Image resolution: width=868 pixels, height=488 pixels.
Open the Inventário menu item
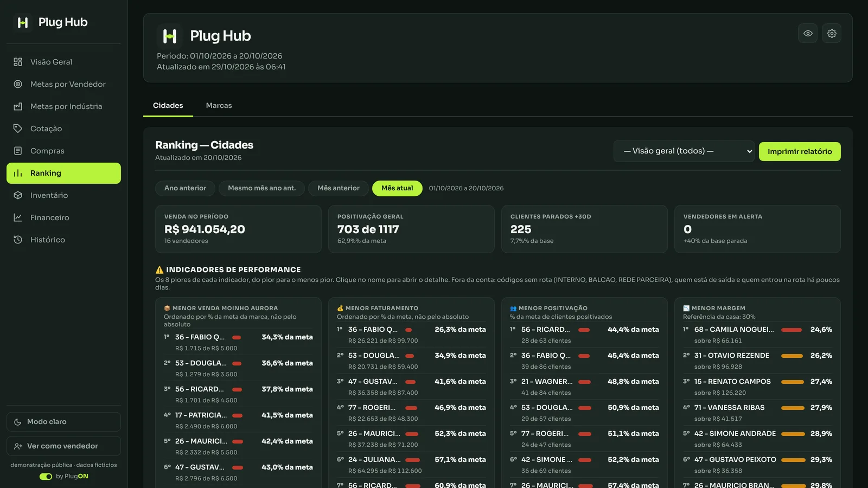point(63,195)
